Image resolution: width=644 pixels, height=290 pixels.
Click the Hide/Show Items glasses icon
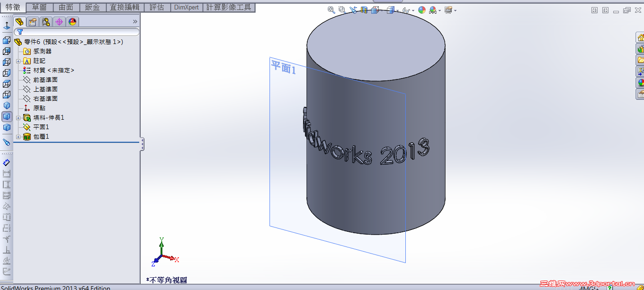coord(406,10)
